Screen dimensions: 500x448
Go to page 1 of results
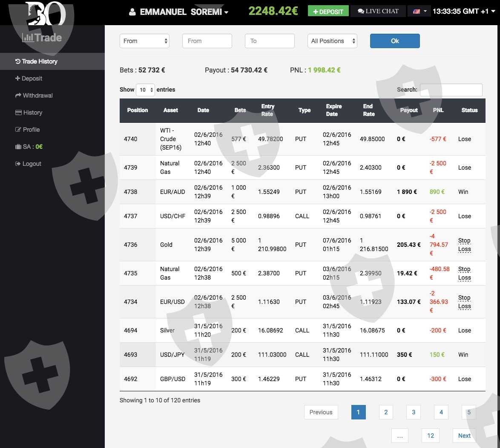click(359, 412)
